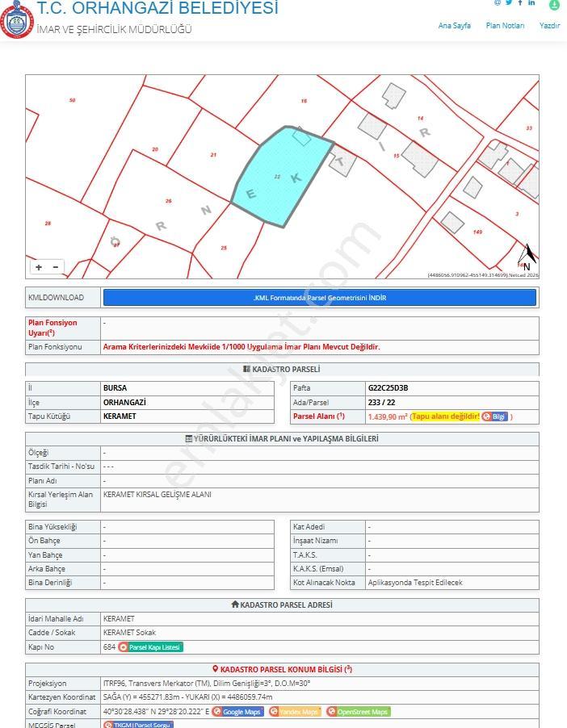
Task: Click Yazdır to print page
Action: (x=549, y=26)
